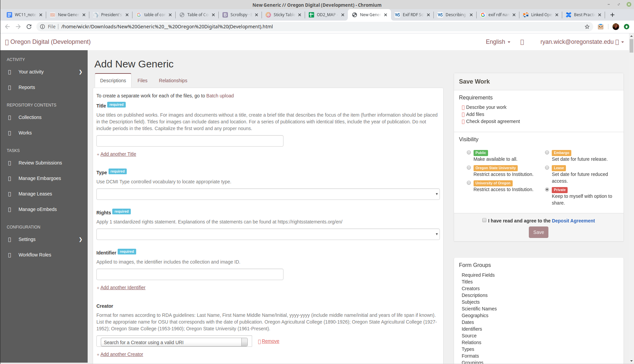The height and width of the screenshot is (364, 634).
Task: Open the English language dropdown
Action: 498,42
